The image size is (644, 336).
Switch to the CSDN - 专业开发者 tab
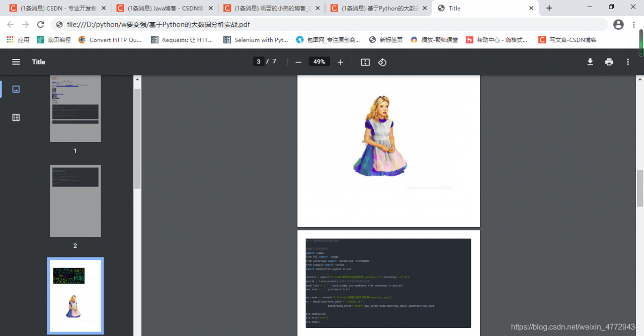point(57,8)
